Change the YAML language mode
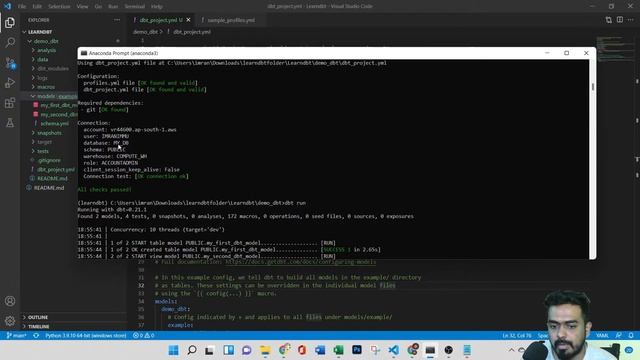This screenshot has height=360, width=640. [x=602, y=336]
